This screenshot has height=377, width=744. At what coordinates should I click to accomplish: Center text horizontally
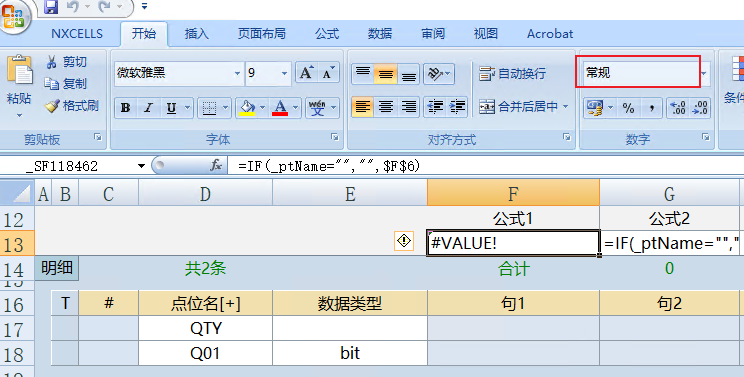[386, 107]
